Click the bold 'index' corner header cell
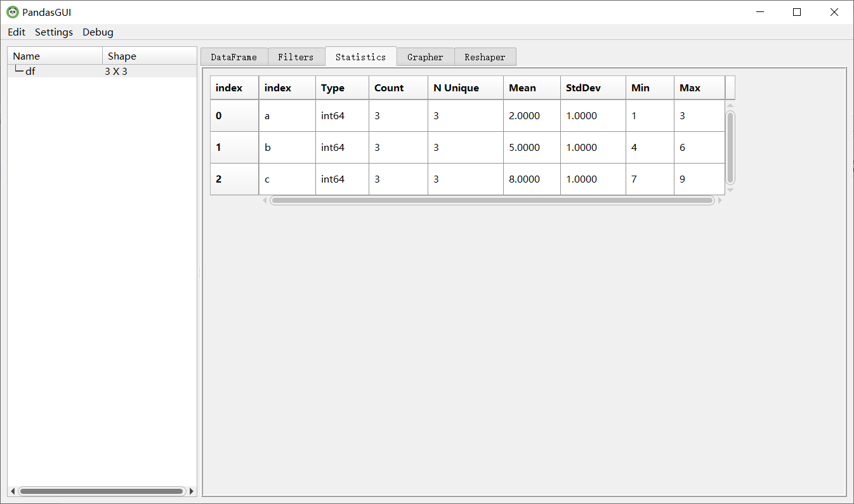 234,88
